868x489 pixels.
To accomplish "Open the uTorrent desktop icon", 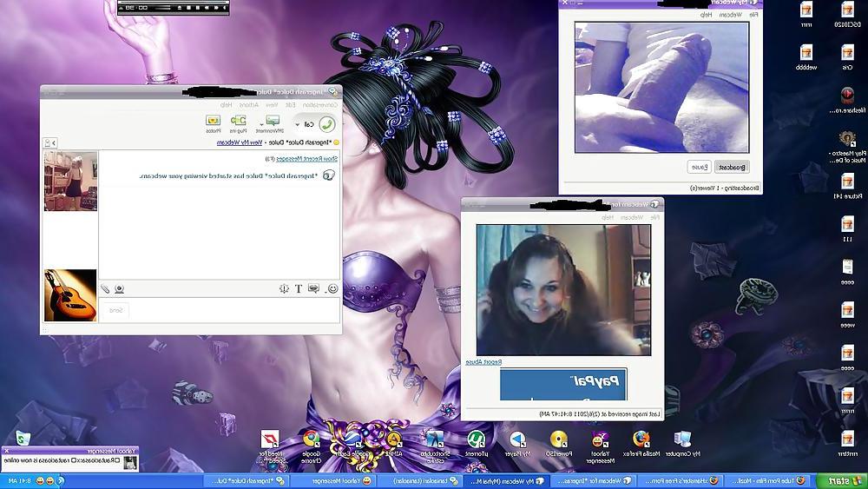I will (x=476, y=445).
